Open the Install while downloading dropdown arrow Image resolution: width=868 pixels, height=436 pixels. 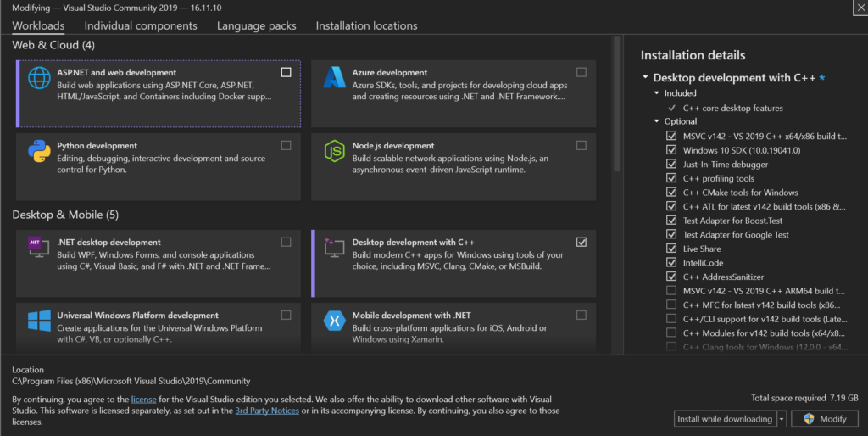pyautogui.click(x=782, y=419)
